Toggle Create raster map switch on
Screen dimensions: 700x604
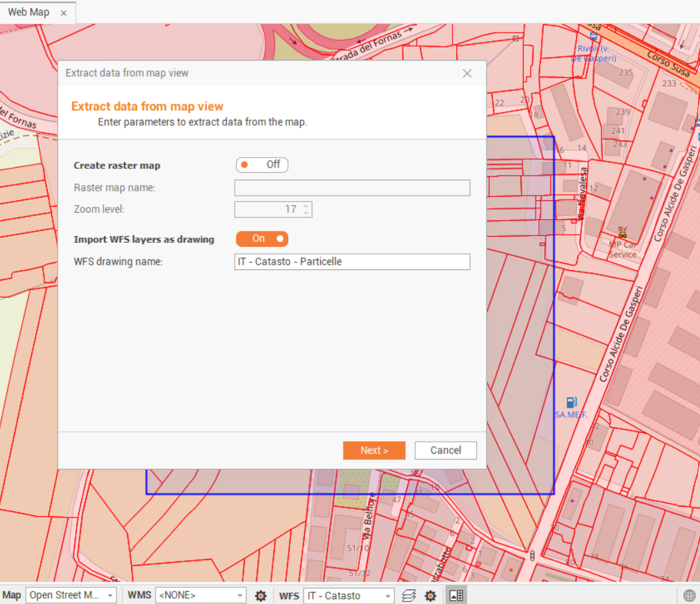[262, 164]
